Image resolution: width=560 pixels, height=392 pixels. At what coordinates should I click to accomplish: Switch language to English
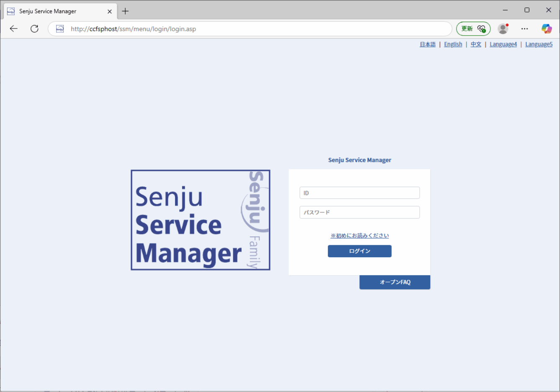(x=453, y=44)
